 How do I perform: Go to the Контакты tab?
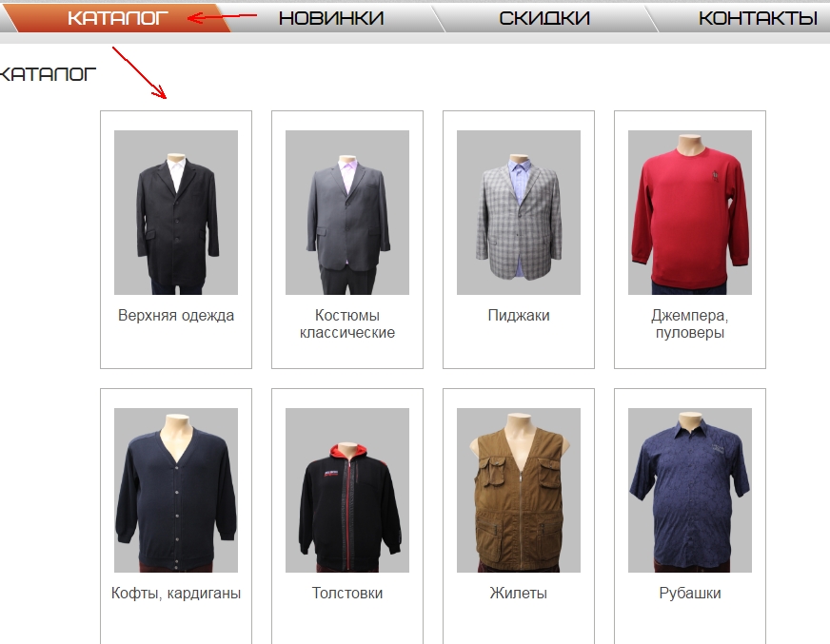[x=758, y=17]
